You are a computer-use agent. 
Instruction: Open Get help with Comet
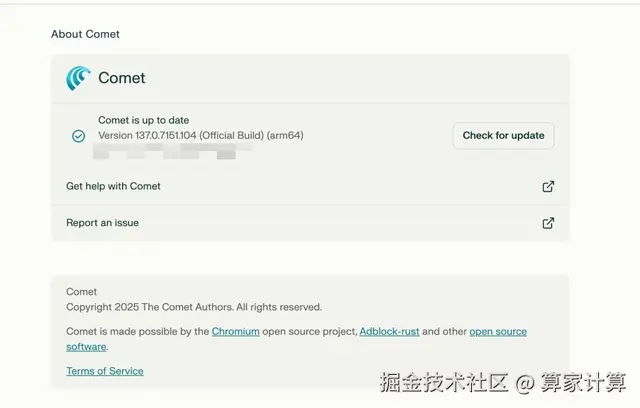click(x=310, y=186)
